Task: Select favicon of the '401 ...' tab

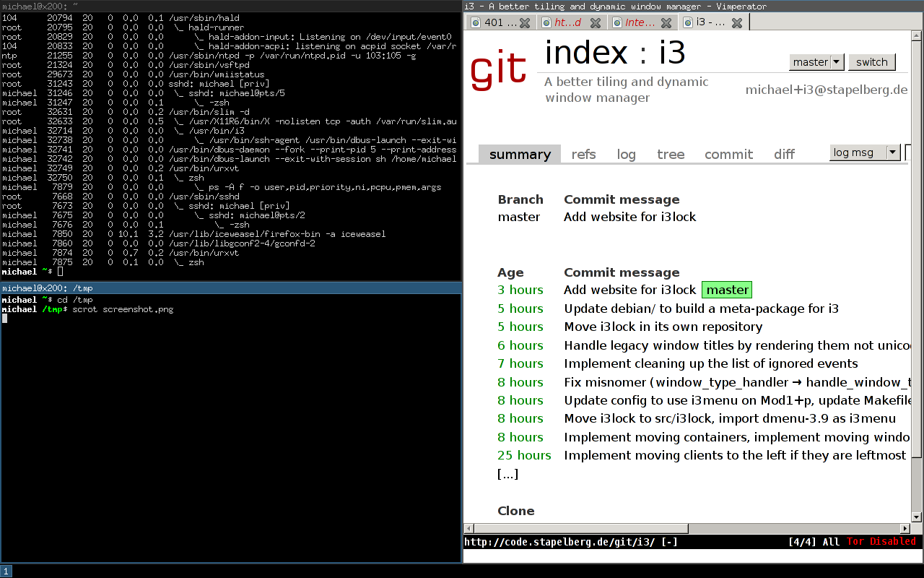Action: tap(476, 23)
